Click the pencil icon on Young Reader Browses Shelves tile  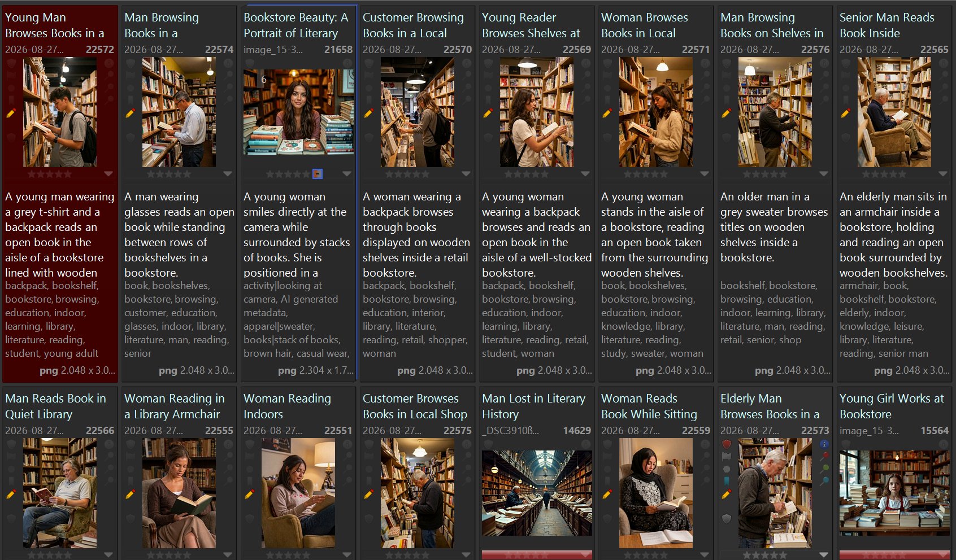point(488,113)
